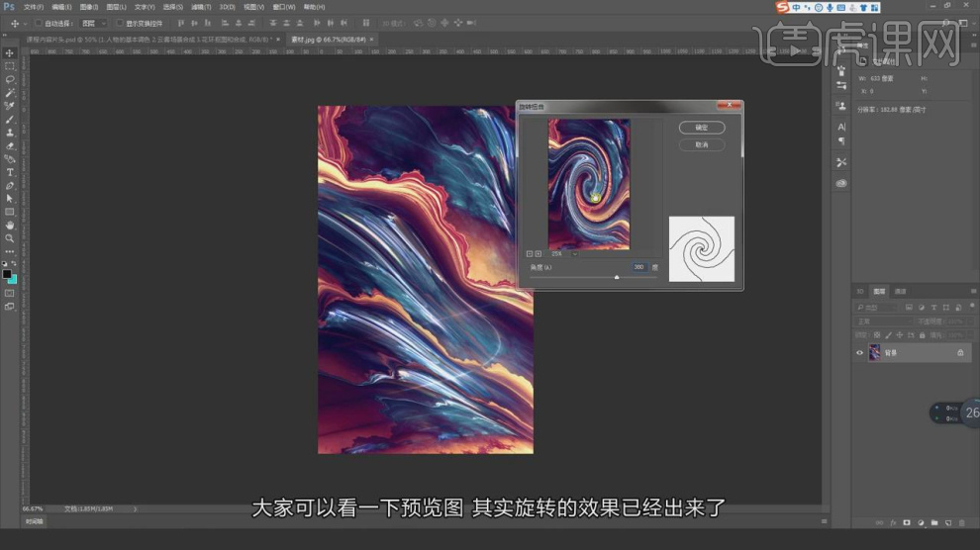980x550 pixels.
Task: Swap foreground and background colors
Action: [14, 264]
